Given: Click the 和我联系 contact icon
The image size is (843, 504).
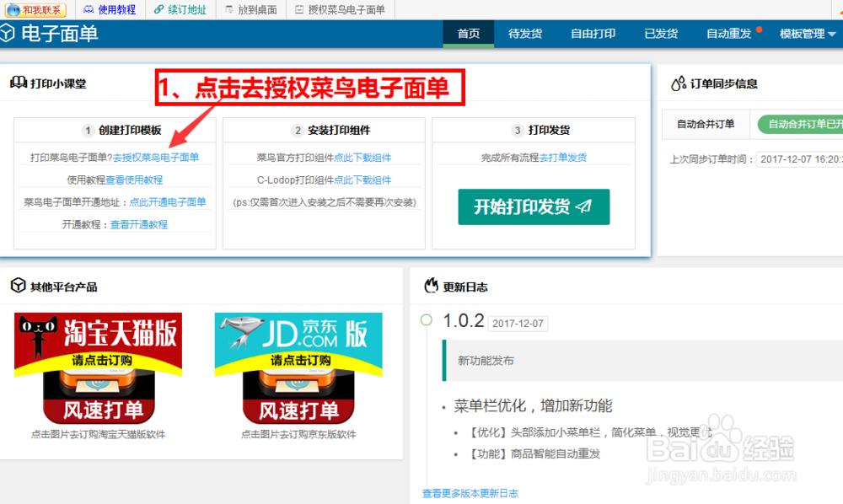Looking at the screenshot, I should pos(13,9).
